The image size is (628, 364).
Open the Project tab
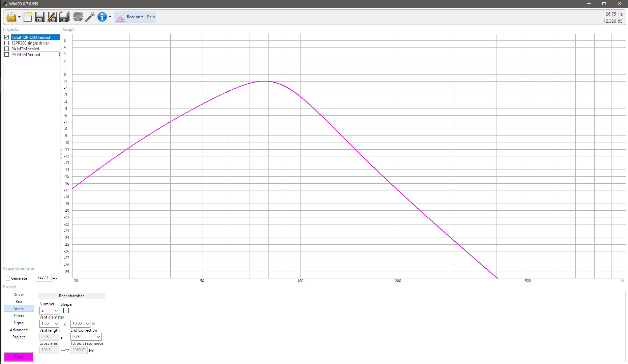pos(19,337)
